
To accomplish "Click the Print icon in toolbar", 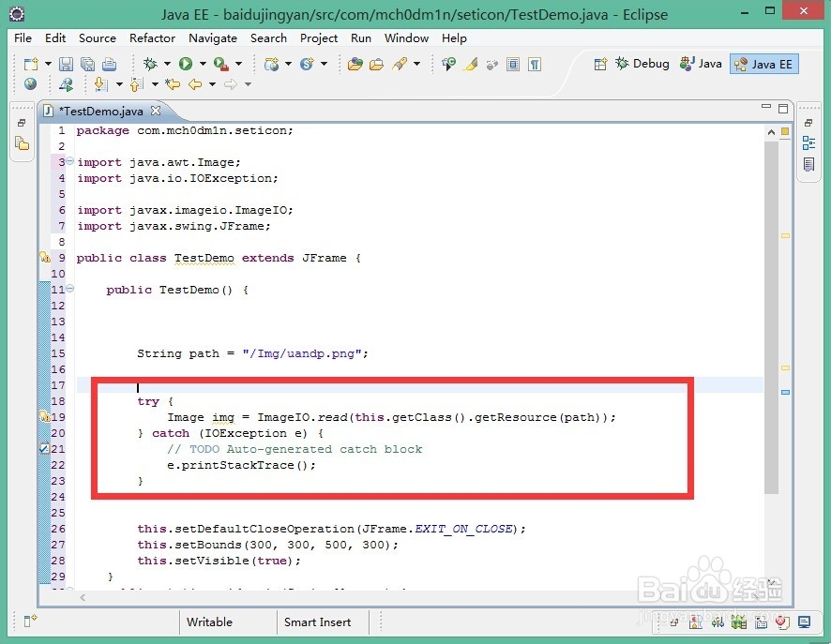I will (109, 64).
